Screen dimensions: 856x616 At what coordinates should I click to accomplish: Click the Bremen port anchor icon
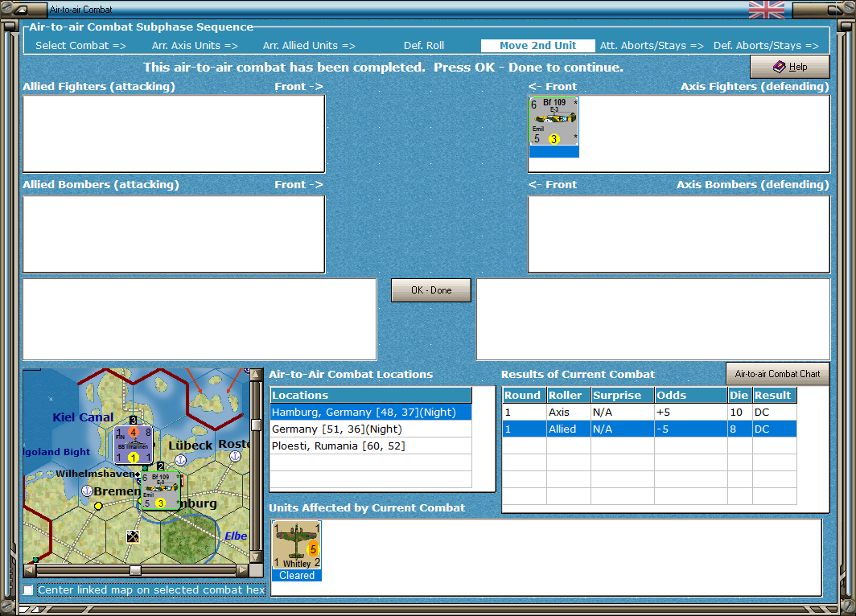(87, 491)
